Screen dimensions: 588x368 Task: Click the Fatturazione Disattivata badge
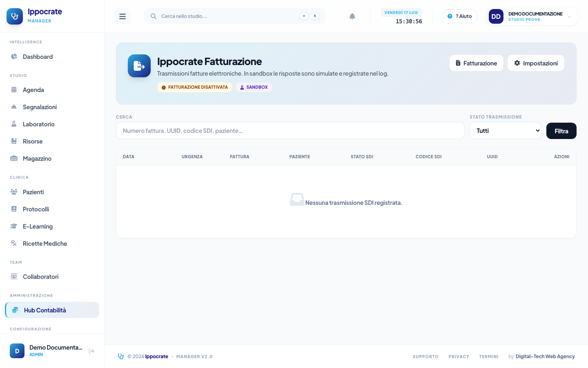(x=195, y=87)
